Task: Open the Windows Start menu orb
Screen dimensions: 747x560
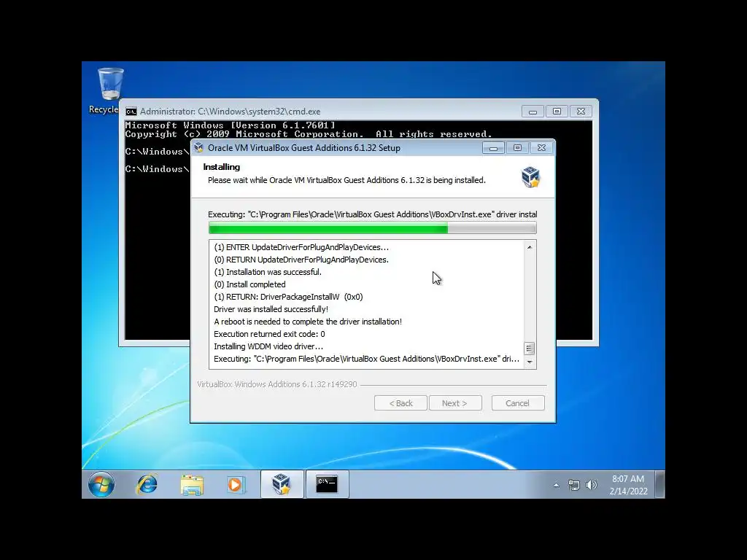Action: click(x=101, y=485)
